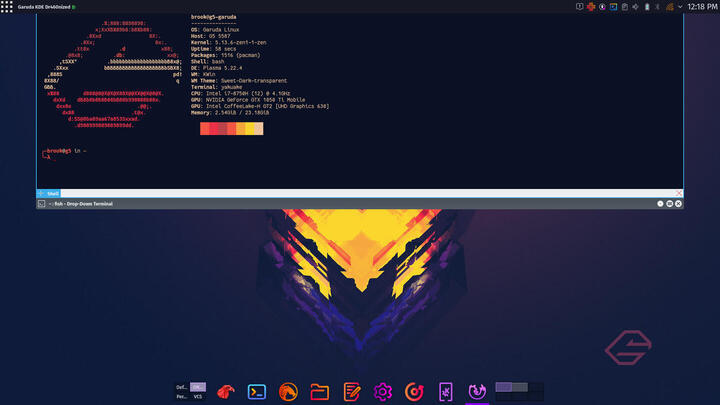Open the system settings gear dock icon

[x=382, y=392]
